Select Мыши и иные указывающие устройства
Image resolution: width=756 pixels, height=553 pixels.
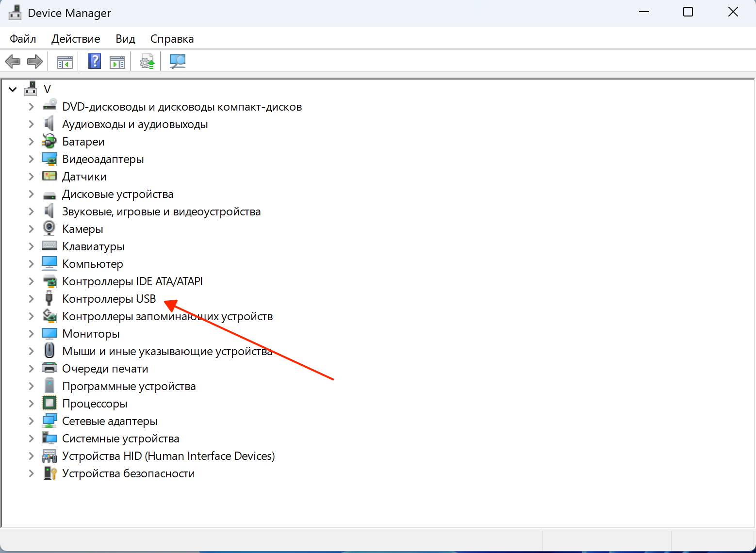click(167, 351)
